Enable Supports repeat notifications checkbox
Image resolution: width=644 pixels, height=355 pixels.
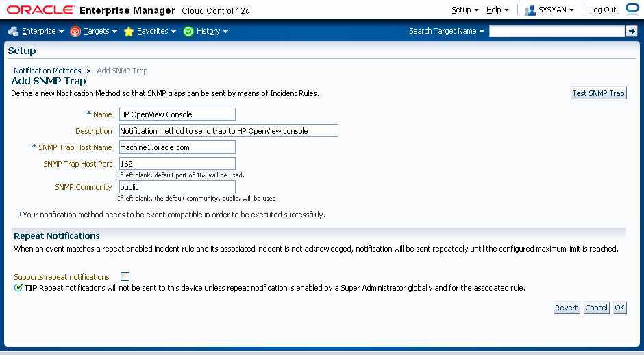[x=125, y=276]
